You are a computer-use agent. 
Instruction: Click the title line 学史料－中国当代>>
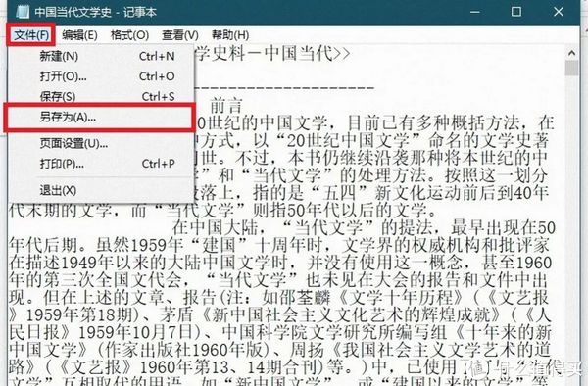(x=272, y=54)
